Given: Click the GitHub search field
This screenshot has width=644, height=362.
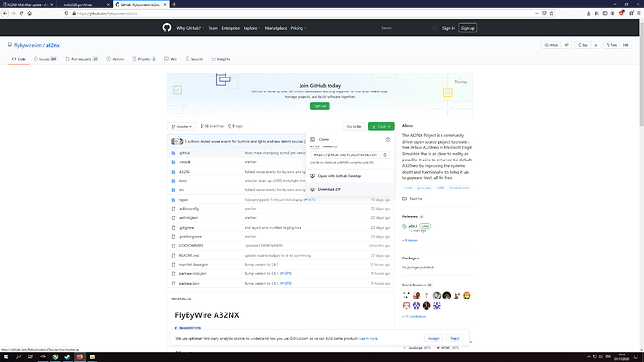Looking at the screenshot, I should (x=408, y=28).
